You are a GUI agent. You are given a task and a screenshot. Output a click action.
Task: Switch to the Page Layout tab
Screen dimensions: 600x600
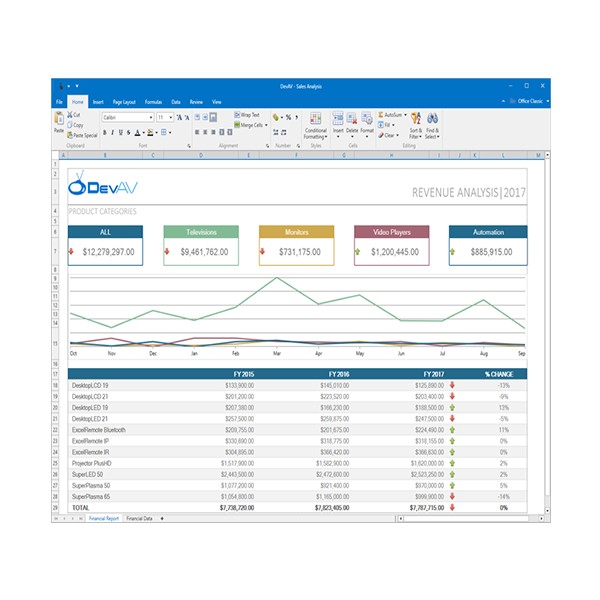[124, 102]
